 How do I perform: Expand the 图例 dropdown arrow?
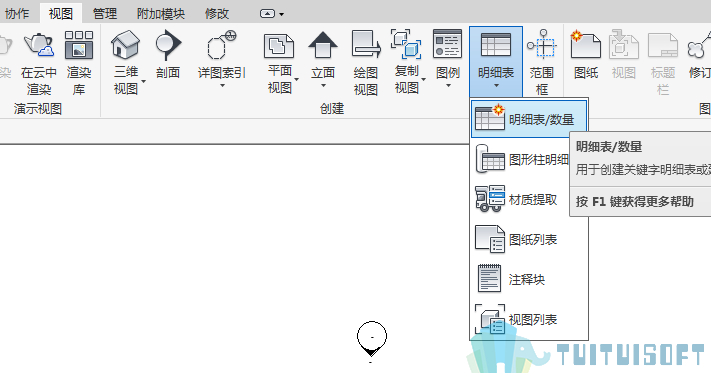coord(448,85)
